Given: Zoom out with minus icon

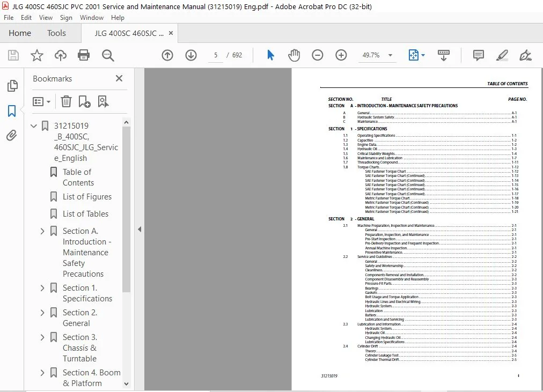Looking at the screenshot, I should pos(317,55).
